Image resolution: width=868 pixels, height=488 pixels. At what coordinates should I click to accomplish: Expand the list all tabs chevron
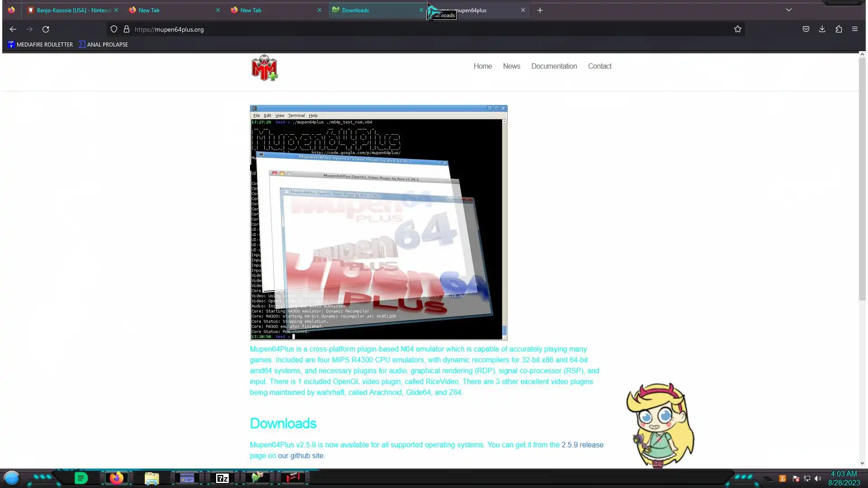pos(788,10)
